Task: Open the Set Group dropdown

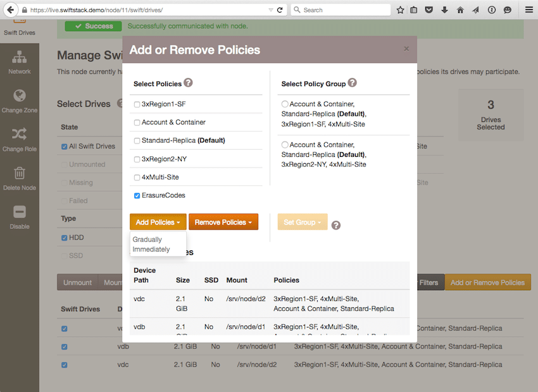Action: pyautogui.click(x=303, y=222)
